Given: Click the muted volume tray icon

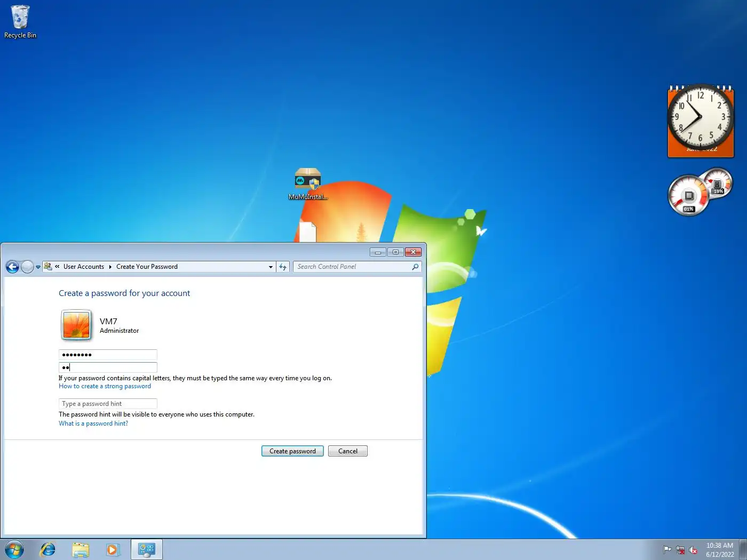Looking at the screenshot, I should point(693,550).
